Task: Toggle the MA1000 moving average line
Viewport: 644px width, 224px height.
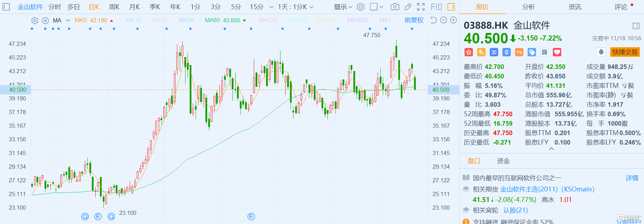Action: click(x=358, y=20)
